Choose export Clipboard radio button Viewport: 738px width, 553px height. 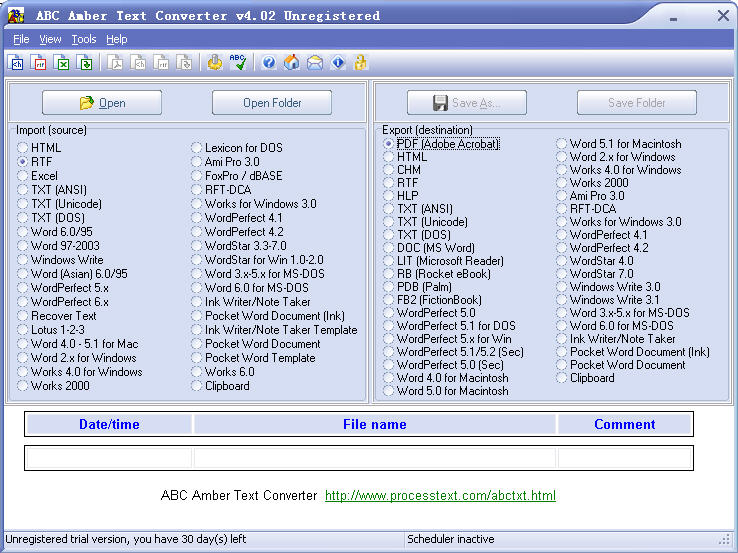(561, 378)
